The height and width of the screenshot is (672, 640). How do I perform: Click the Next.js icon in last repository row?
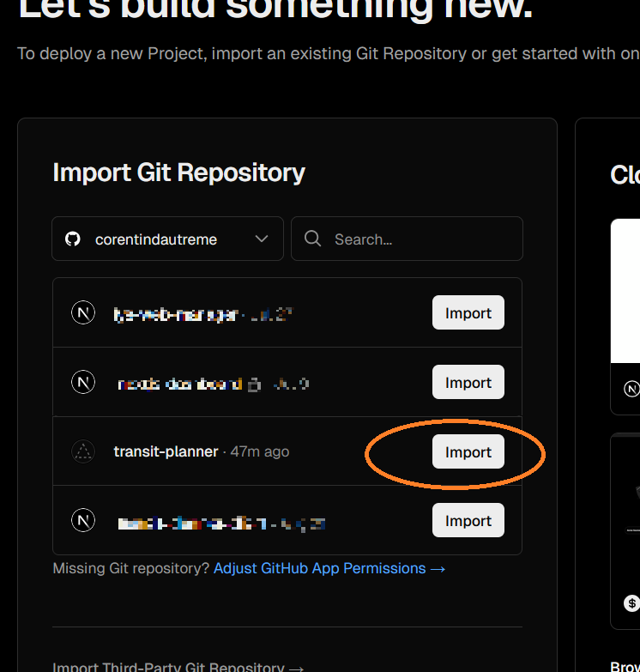(83, 520)
